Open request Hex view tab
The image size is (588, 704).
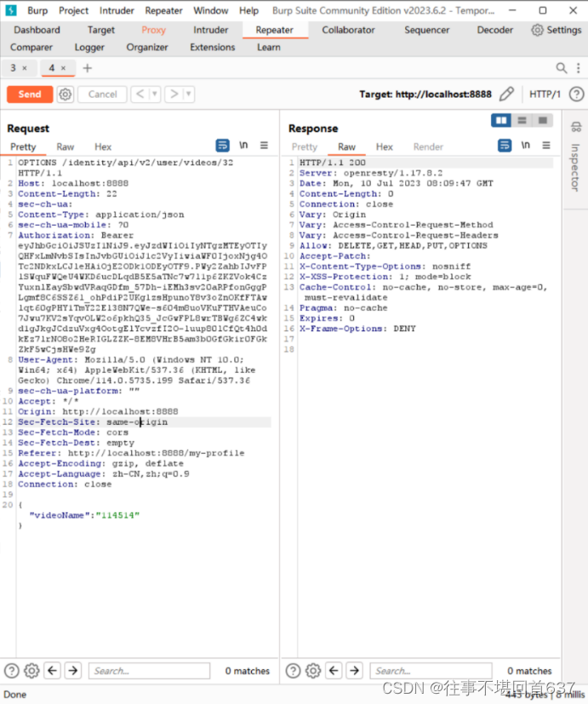[103, 146]
